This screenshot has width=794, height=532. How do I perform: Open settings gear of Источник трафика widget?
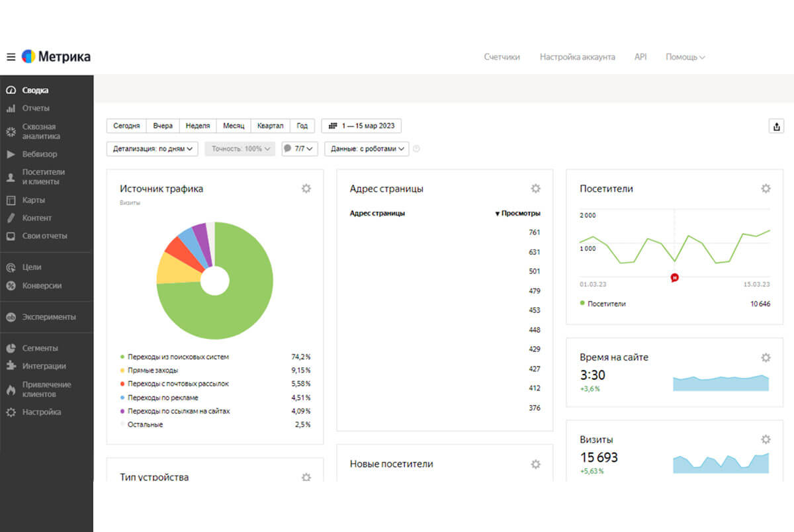[306, 189]
